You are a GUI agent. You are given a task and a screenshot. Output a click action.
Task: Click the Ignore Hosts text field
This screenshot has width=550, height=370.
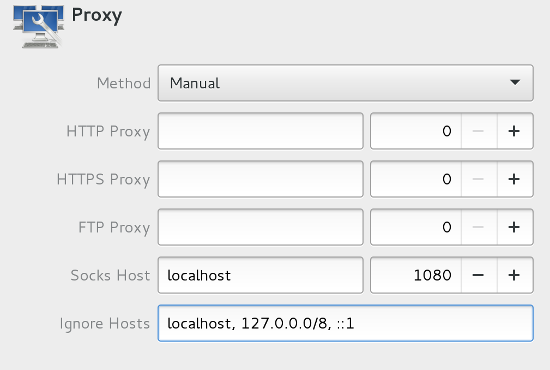[346, 323]
